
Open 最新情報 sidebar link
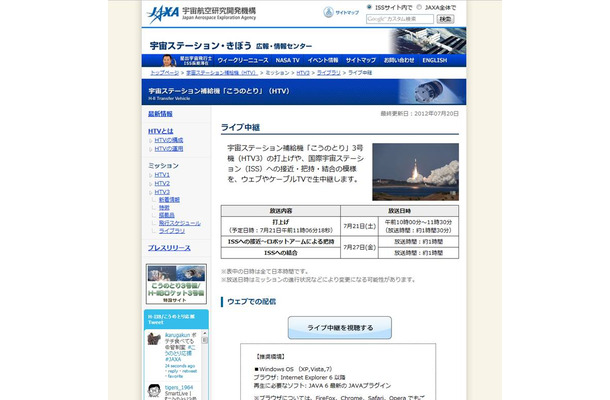(160, 114)
